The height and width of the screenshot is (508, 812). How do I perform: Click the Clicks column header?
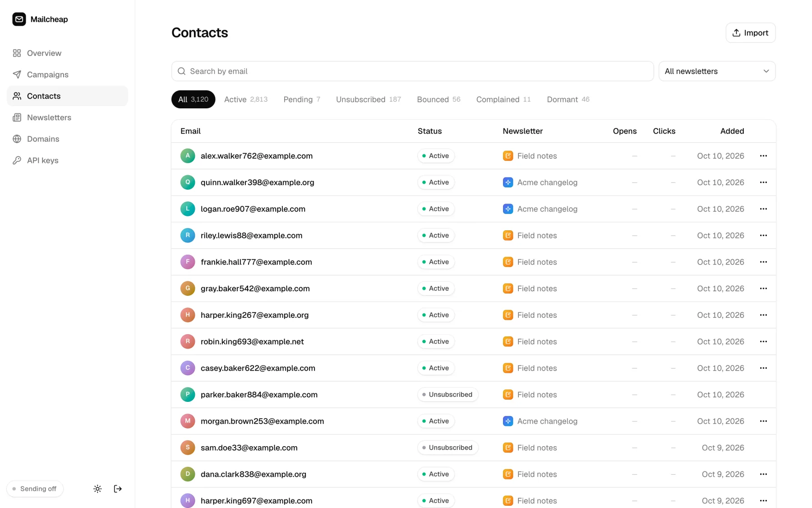tap(664, 131)
